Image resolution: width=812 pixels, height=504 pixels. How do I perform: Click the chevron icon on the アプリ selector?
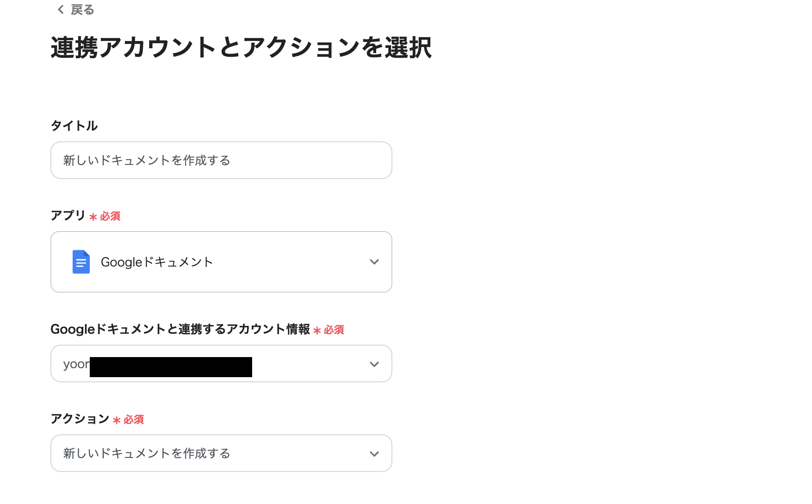374,262
